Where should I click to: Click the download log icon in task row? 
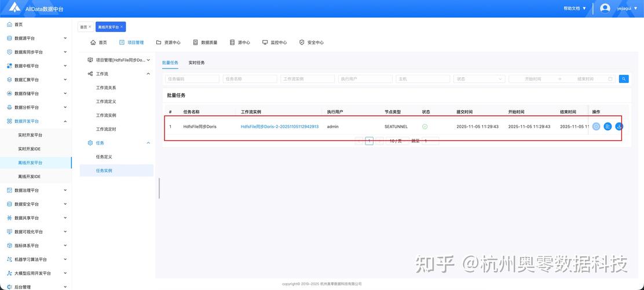click(x=619, y=126)
